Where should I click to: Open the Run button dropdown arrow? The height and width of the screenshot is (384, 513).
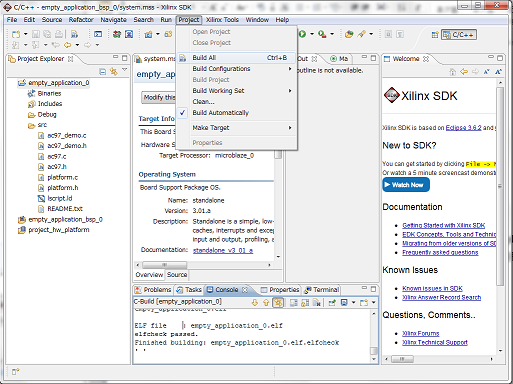tap(312, 34)
